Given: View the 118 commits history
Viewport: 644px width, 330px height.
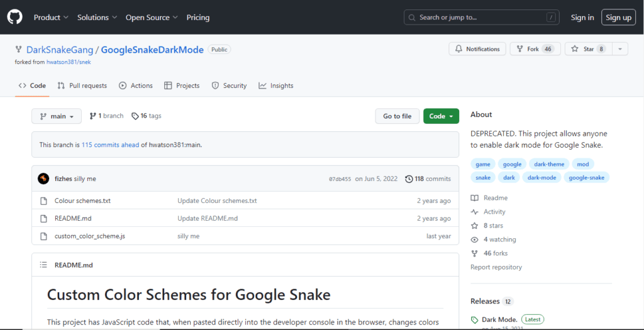Looking at the screenshot, I should click(428, 179).
